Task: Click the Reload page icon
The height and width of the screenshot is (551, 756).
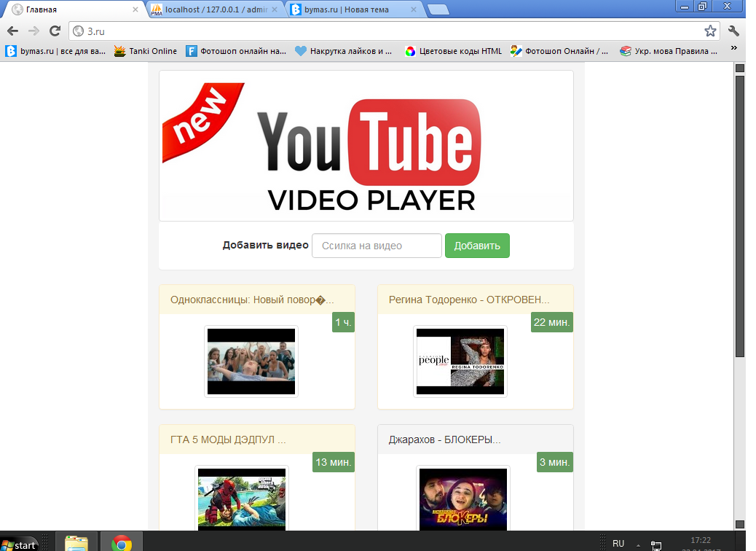Action: 55,31
